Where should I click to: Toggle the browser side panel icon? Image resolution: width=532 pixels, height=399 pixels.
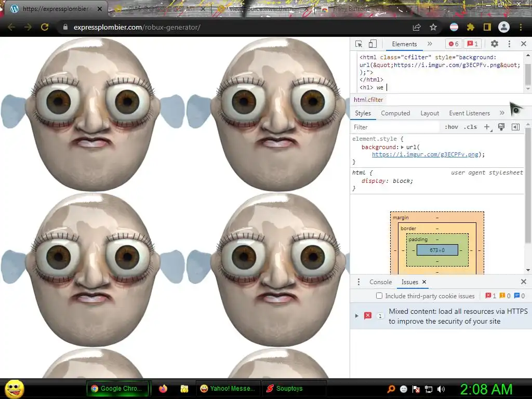click(487, 27)
